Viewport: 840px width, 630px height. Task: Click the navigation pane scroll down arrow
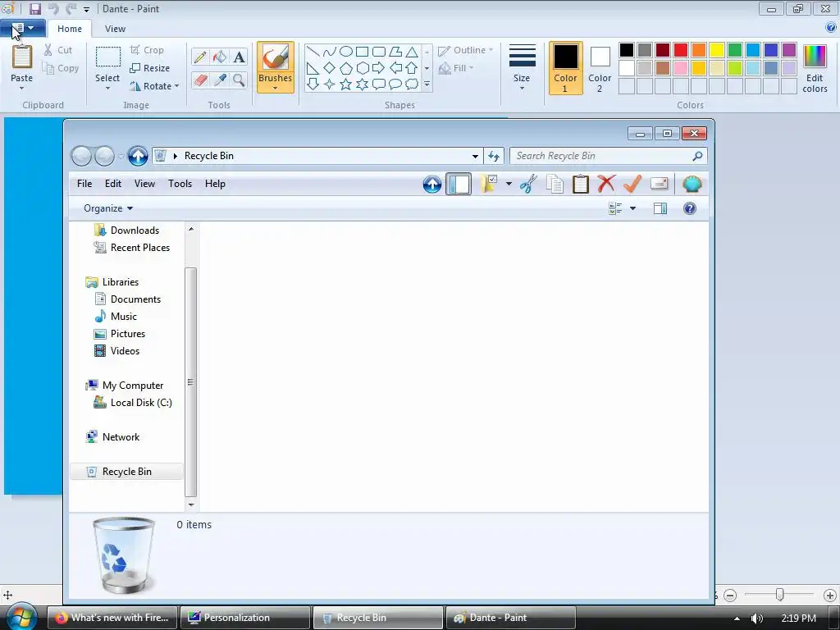coord(191,504)
